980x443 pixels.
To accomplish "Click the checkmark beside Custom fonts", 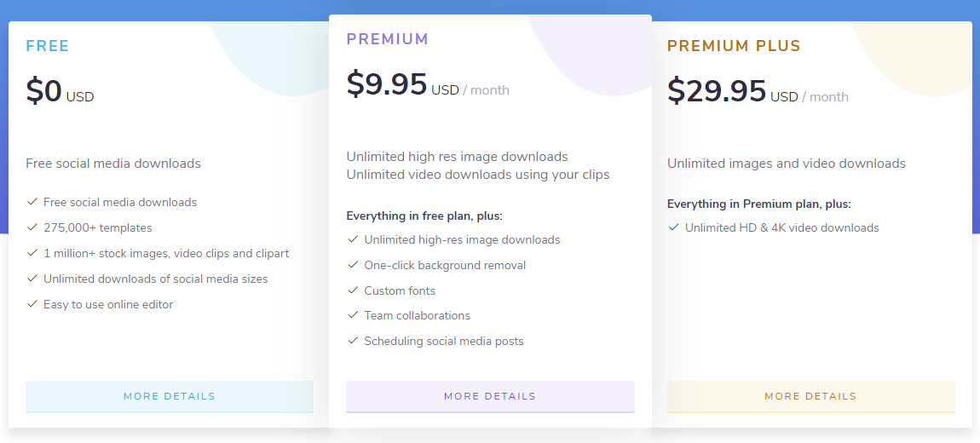I will 353,291.
